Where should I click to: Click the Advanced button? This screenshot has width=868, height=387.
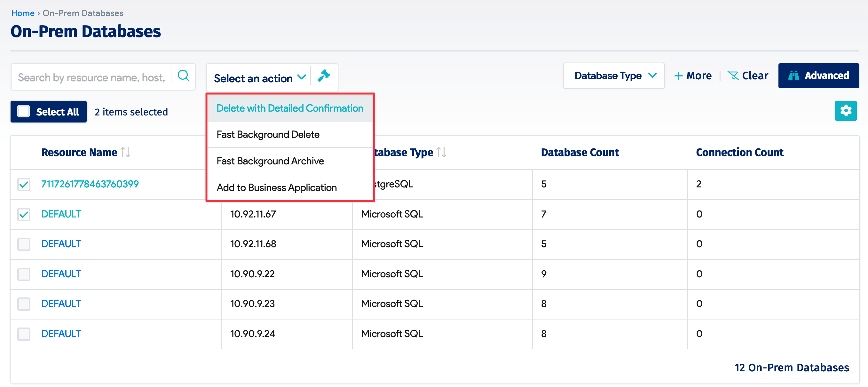point(819,75)
